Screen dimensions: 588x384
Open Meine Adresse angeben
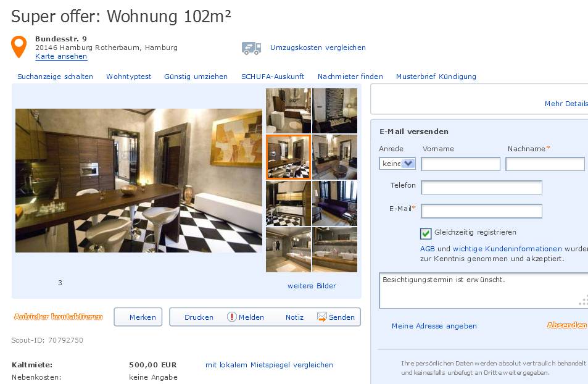tap(434, 326)
